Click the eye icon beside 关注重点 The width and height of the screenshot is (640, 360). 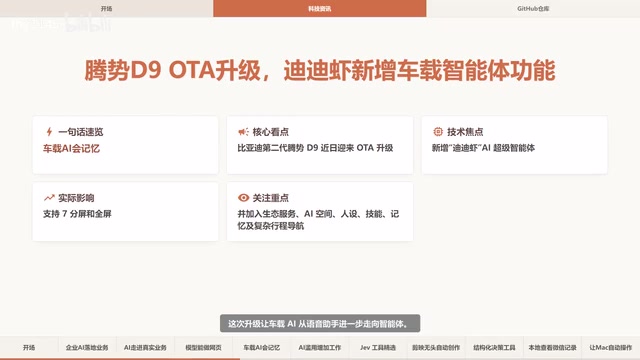pyautogui.click(x=243, y=198)
